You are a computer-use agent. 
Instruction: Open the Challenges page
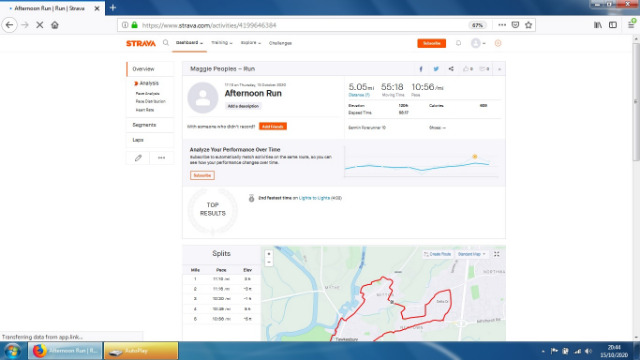coord(280,43)
